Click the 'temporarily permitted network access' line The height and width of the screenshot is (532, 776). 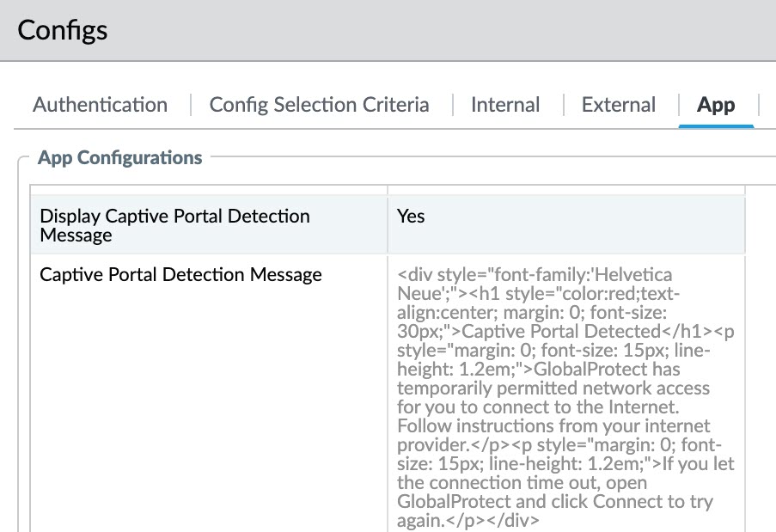point(553,388)
